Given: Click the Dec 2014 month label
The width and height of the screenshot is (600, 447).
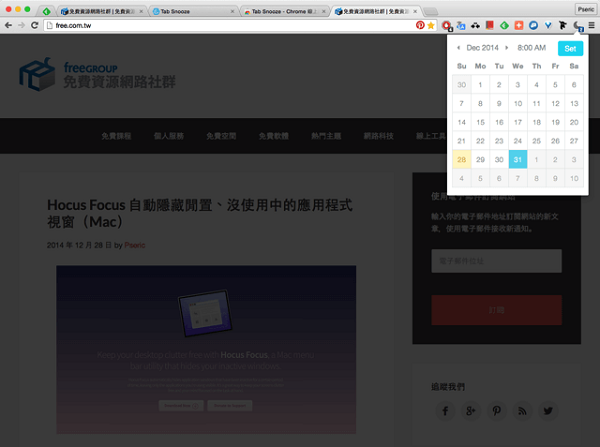Looking at the screenshot, I should coord(482,48).
